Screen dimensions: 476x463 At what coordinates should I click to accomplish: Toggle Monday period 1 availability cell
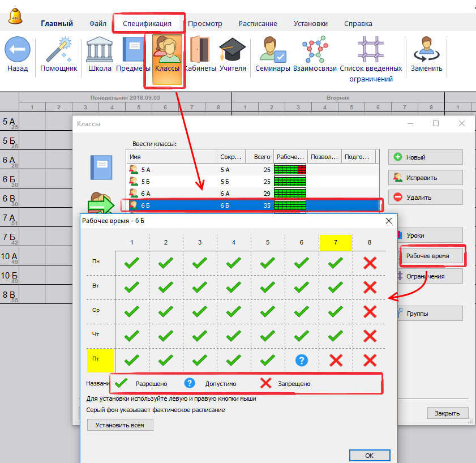pyautogui.click(x=132, y=263)
